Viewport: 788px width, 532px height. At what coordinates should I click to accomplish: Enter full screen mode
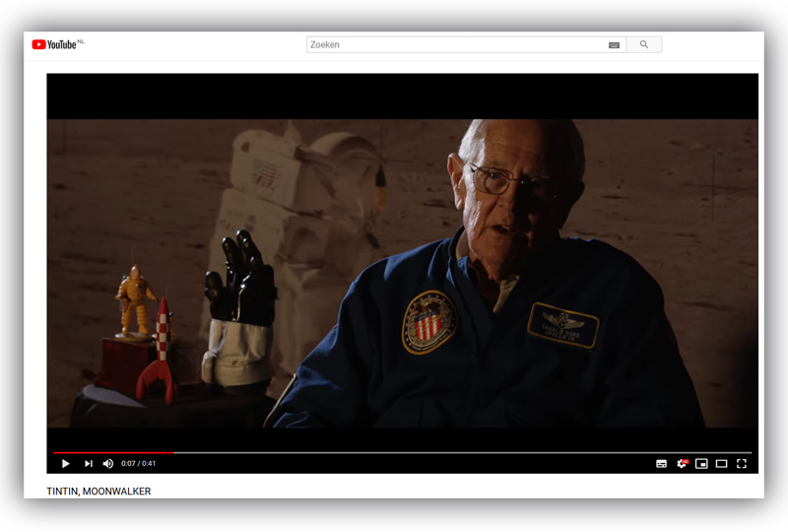pyautogui.click(x=742, y=464)
